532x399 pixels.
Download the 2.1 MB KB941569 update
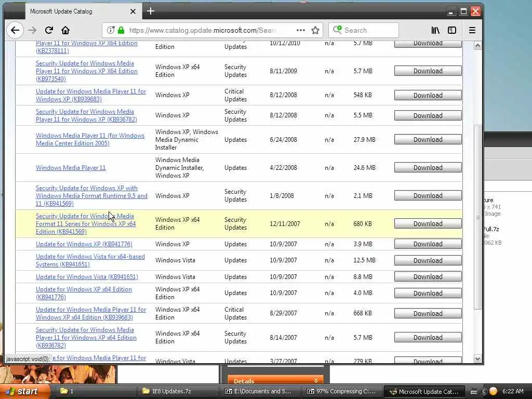(428, 196)
